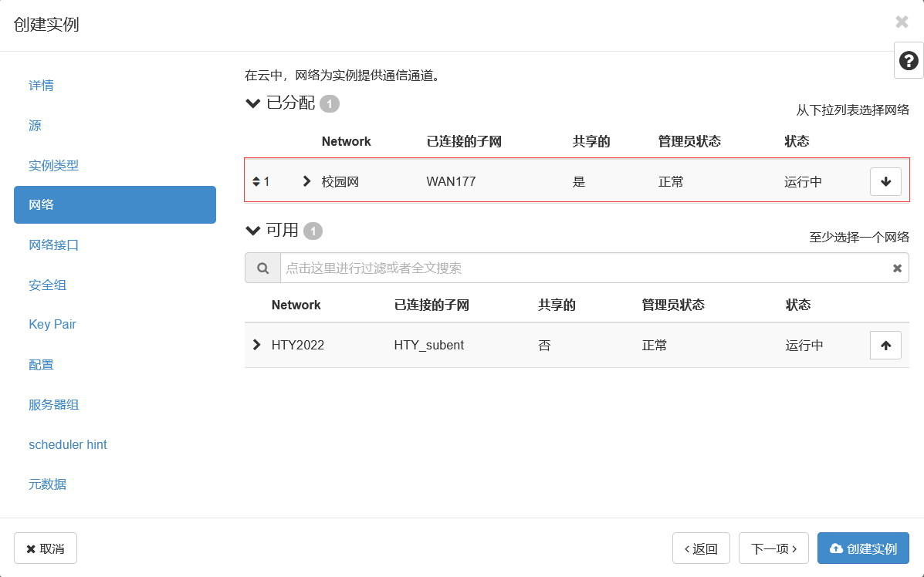Click the 已分配 count badge
The width and height of the screenshot is (924, 577).
tap(330, 104)
